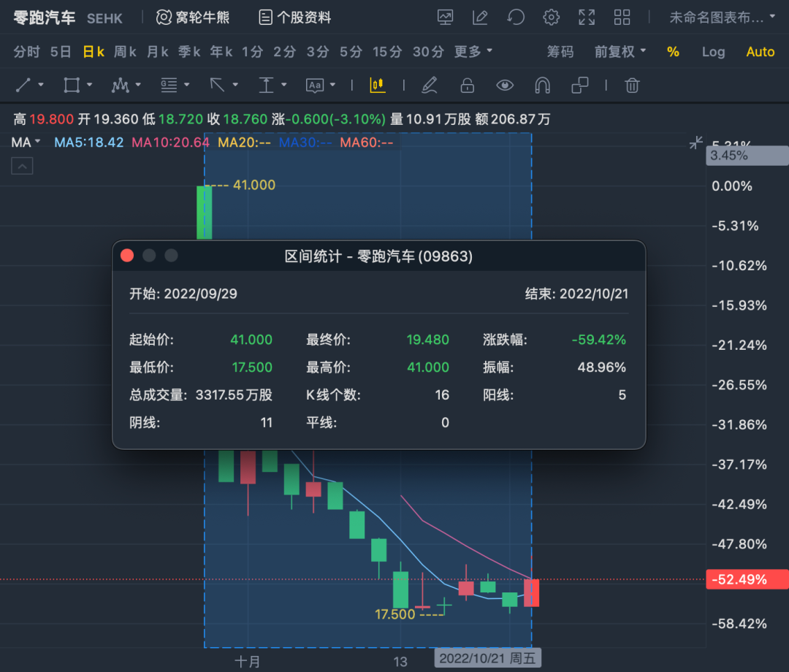Toggle Log scale mode
Viewport: 789px width, 672px height.
pyautogui.click(x=714, y=51)
